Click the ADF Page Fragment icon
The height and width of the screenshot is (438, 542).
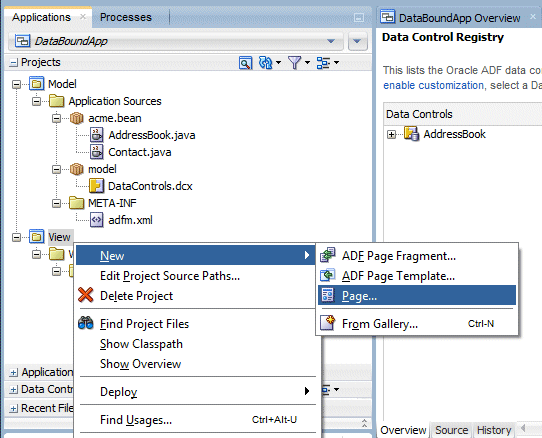pyautogui.click(x=327, y=255)
